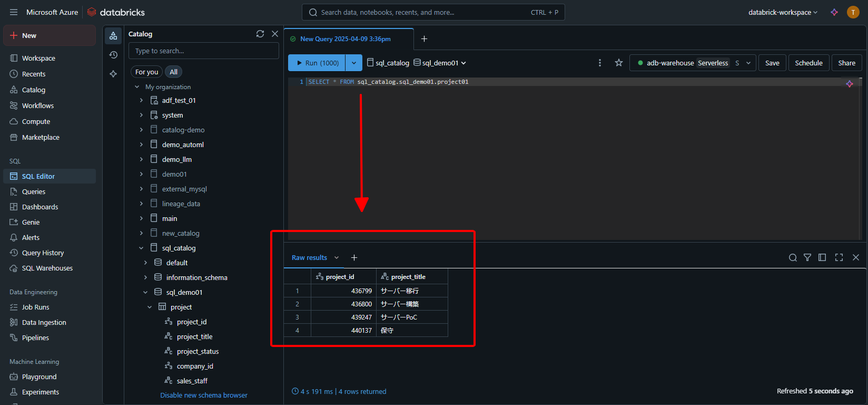This screenshot has width=868, height=405.
Task: Search within the results table
Action: click(793, 257)
